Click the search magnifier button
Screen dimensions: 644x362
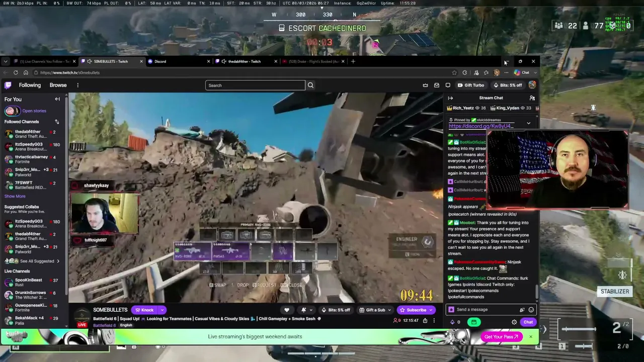[x=310, y=85]
